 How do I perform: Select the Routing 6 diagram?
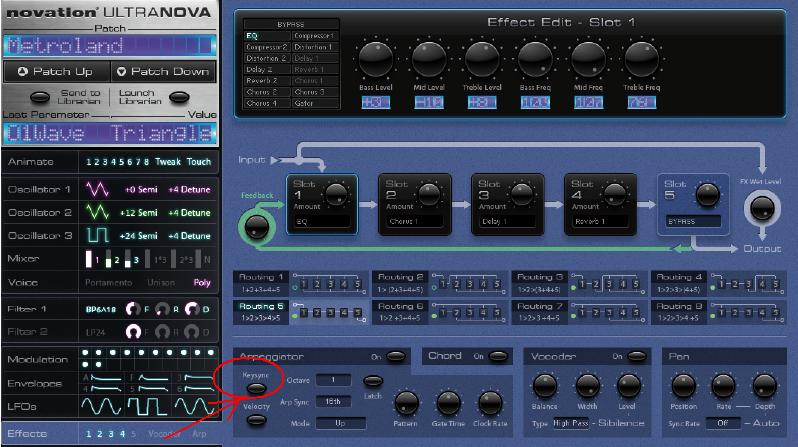point(469,312)
